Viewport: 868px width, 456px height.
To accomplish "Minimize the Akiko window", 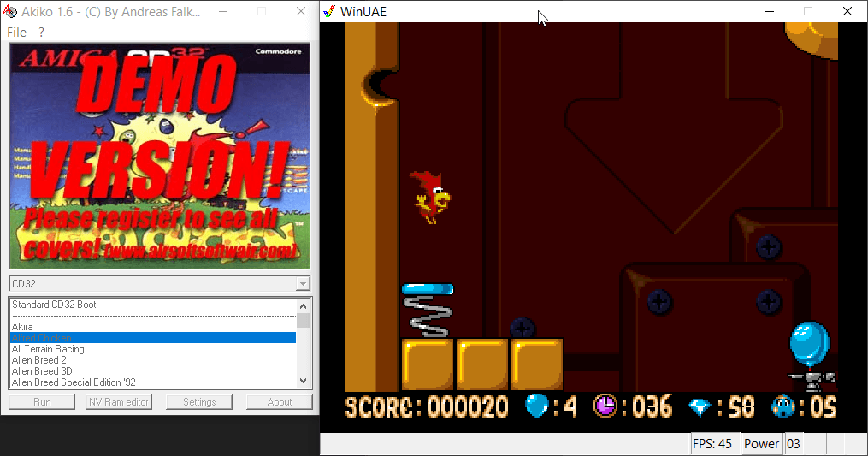I will (x=223, y=12).
